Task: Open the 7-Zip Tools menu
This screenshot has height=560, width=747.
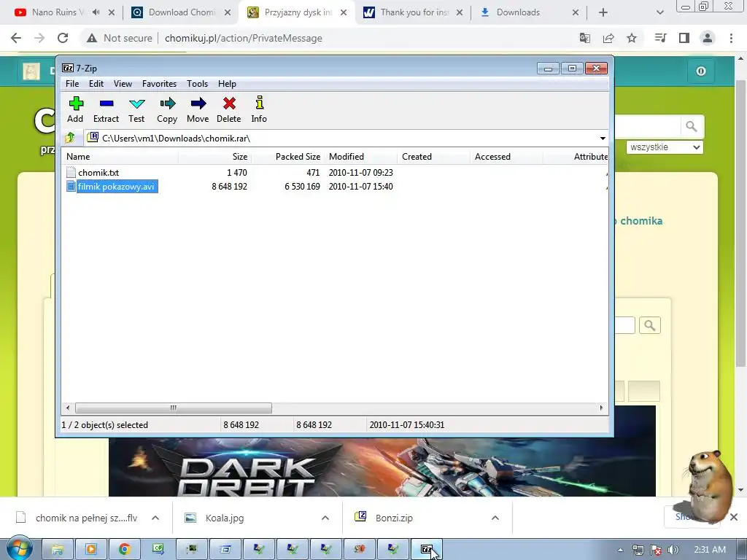Action: (197, 84)
